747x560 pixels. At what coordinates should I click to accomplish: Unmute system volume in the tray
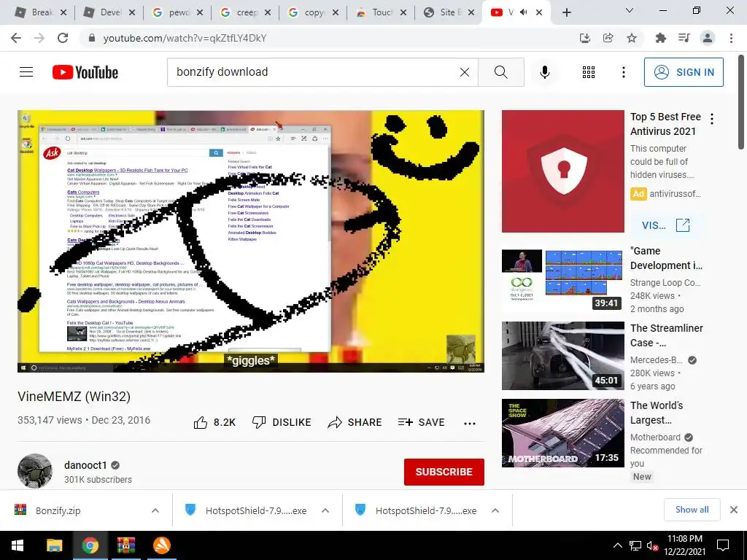click(652, 545)
